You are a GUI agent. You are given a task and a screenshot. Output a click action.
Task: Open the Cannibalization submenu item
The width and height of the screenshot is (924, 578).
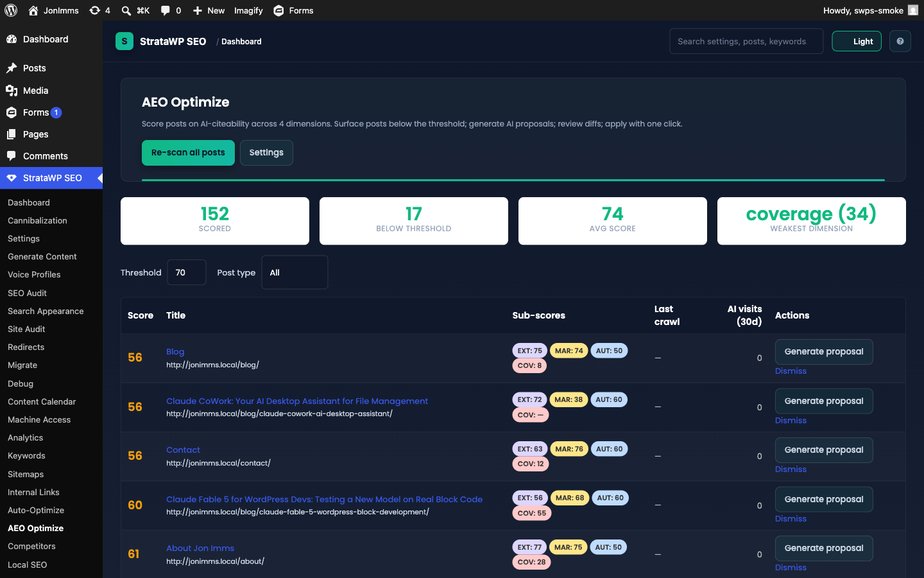[x=37, y=220]
